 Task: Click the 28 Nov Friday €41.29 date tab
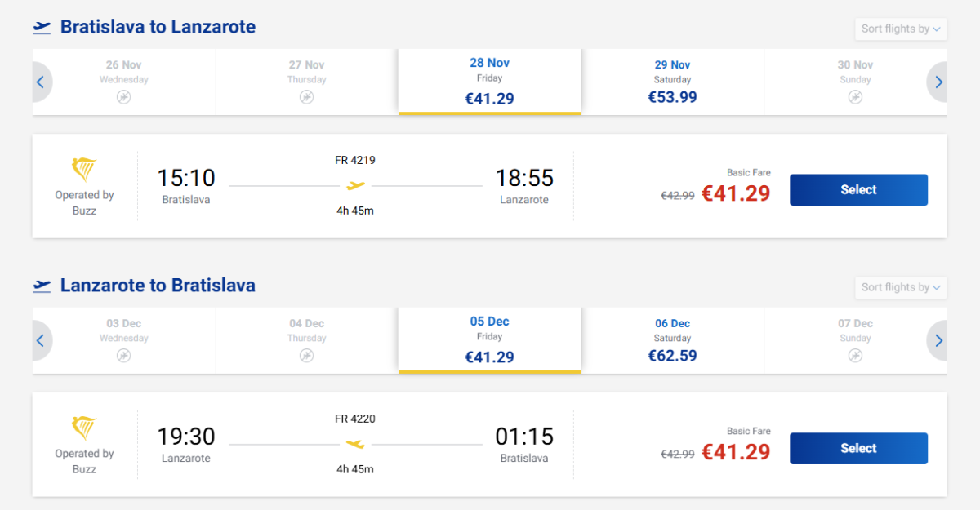coord(489,82)
